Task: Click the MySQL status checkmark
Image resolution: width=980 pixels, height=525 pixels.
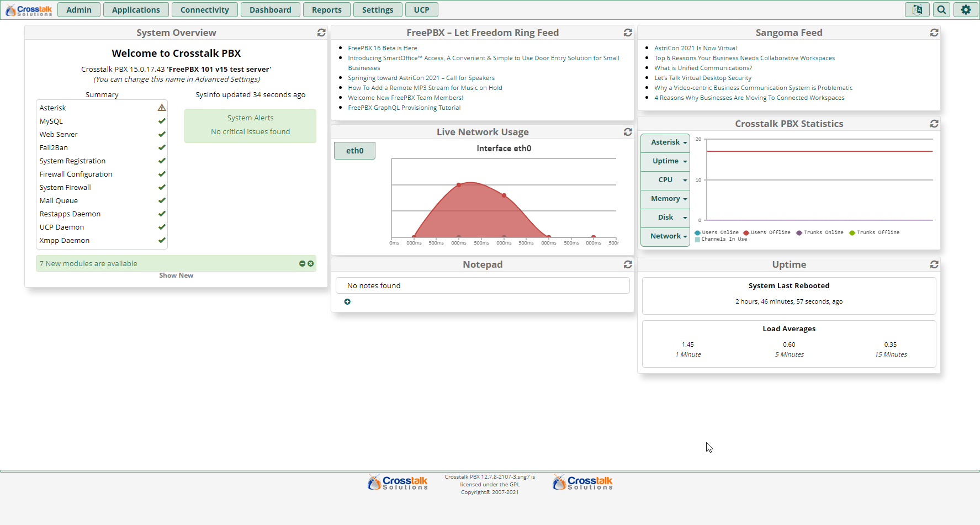Action: (162, 121)
